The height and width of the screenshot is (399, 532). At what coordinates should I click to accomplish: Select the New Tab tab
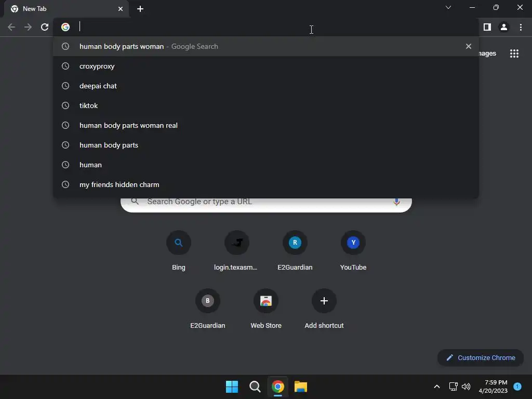coord(66,9)
